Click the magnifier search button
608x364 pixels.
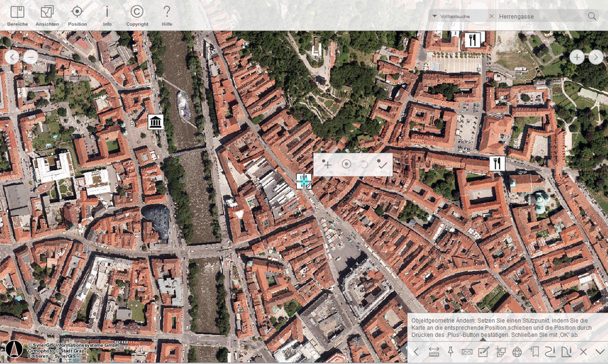point(592,16)
